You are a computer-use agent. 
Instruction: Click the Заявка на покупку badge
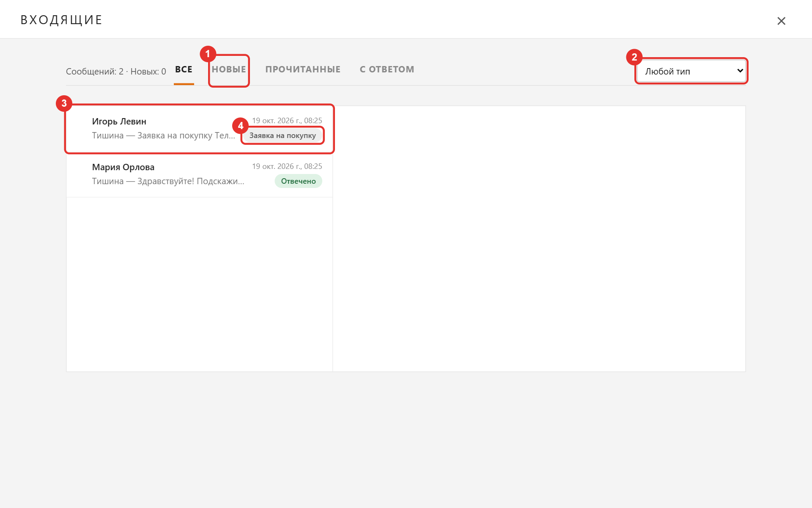pyautogui.click(x=283, y=135)
